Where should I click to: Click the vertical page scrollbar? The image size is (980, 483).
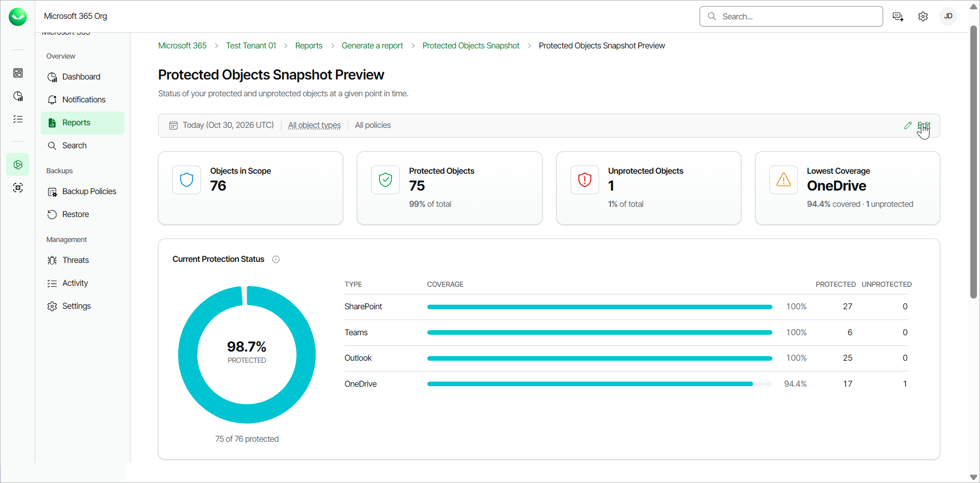(973, 162)
